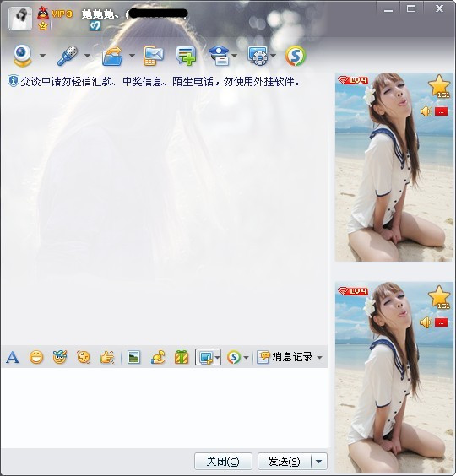The image size is (456, 476).
Task: Open the send file dropdown arrow
Action: (x=132, y=56)
